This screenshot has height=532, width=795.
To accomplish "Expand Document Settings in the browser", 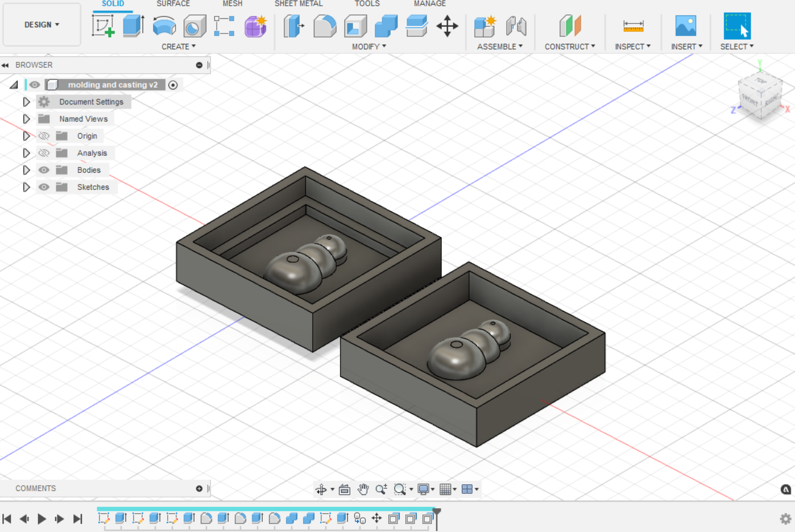I will pyautogui.click(x=26, y=102).
